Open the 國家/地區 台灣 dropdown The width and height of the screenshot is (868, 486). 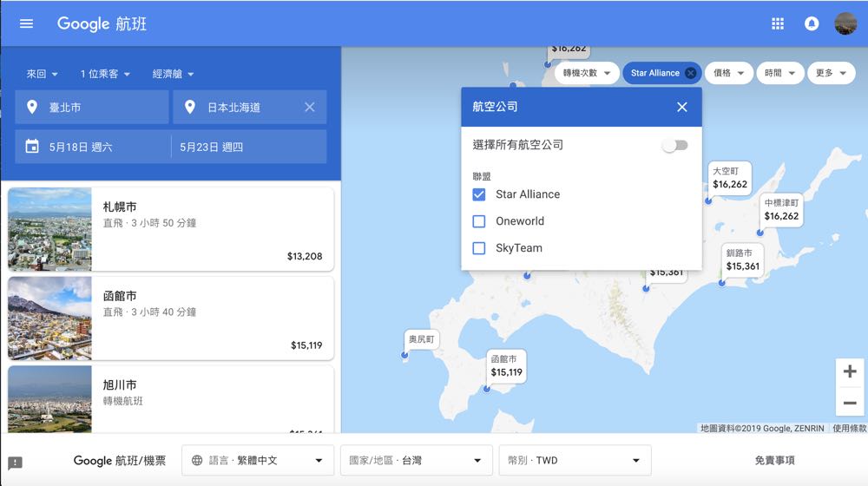[417, 460]
